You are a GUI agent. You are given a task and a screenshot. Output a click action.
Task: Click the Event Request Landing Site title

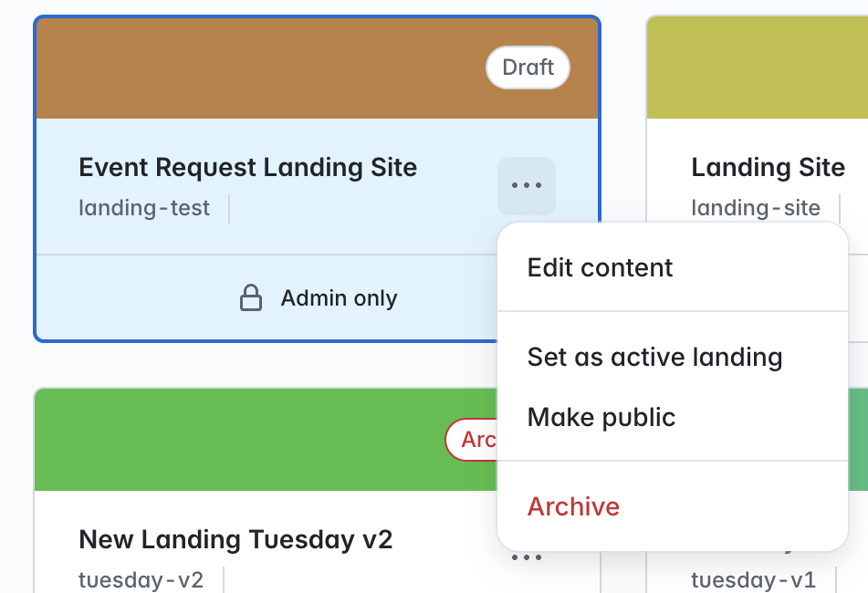point(247,167)
